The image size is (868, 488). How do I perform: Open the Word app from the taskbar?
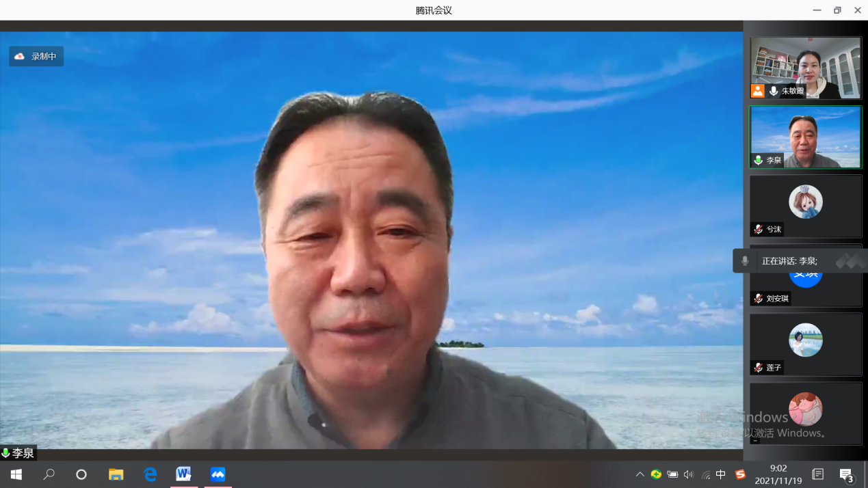(183, 474)
